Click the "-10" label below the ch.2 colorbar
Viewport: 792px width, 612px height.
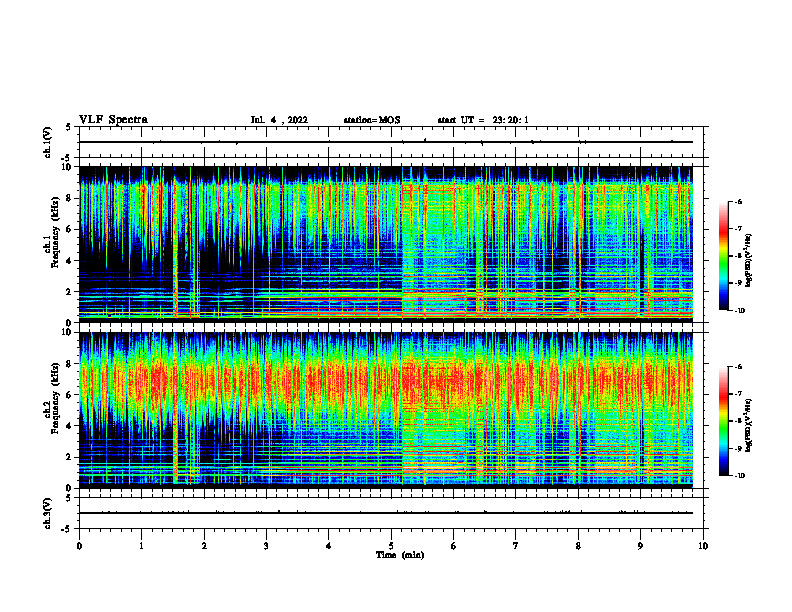click(x=740, y=476)
